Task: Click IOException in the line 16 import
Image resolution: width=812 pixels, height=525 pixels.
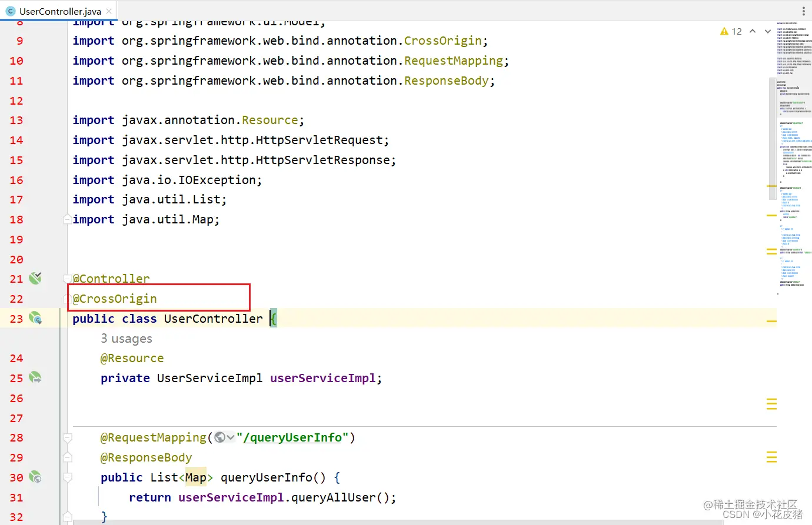Action: [x=217, y=180]
